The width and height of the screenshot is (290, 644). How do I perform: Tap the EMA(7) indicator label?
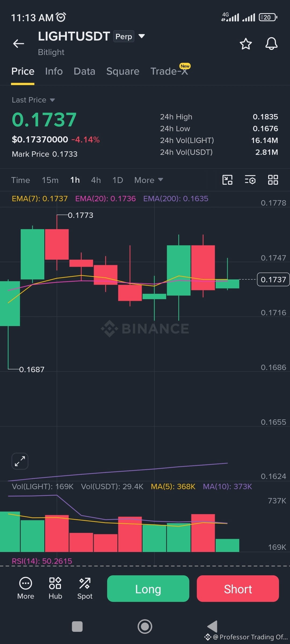pos(40,199)
